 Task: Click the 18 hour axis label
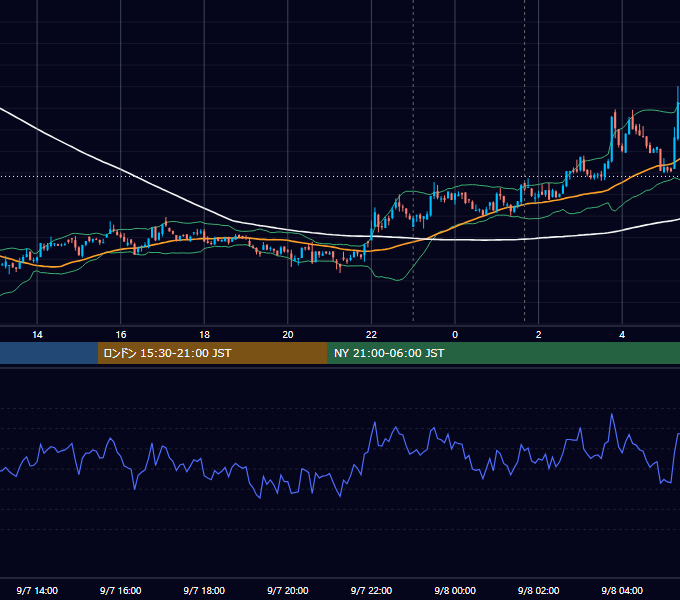tap(204, 335)
